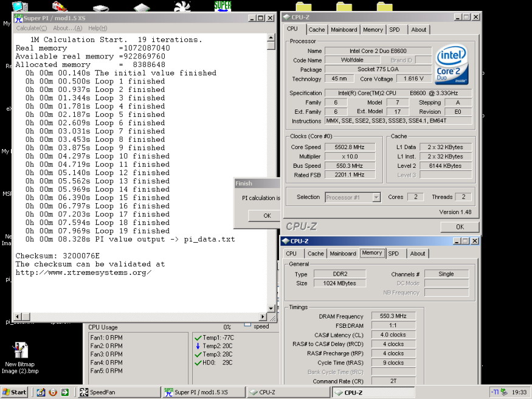Click HD0 green check icon in SpeedFan
This screenshot has height=399, width=532.
coord(198,363)
